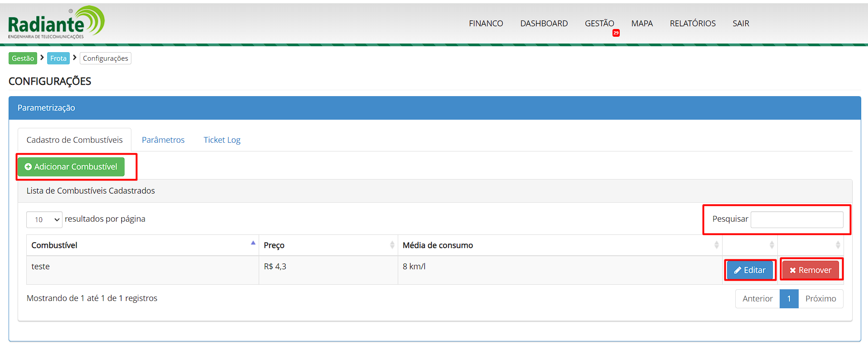Select the Cadastro de Combustíveis tab
This screenshot has height=360, width=868.
click(x=74, y=140)
